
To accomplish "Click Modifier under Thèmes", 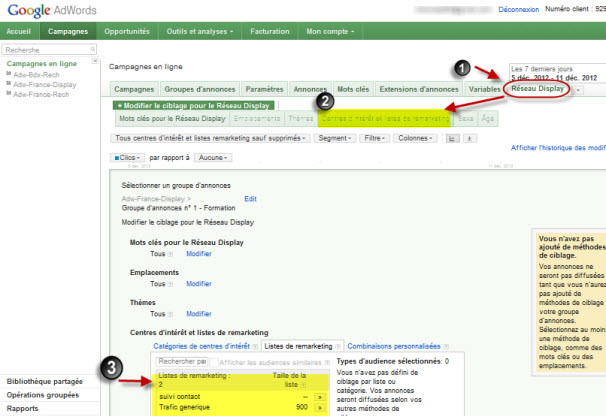I will tap(199, 314).
